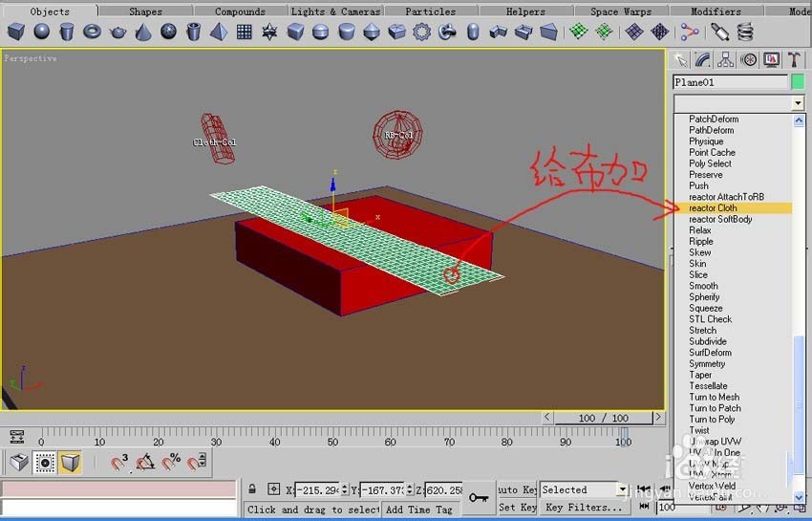Click the Plane01 object name field
812x521 pixels.
[x=730, y=82]
